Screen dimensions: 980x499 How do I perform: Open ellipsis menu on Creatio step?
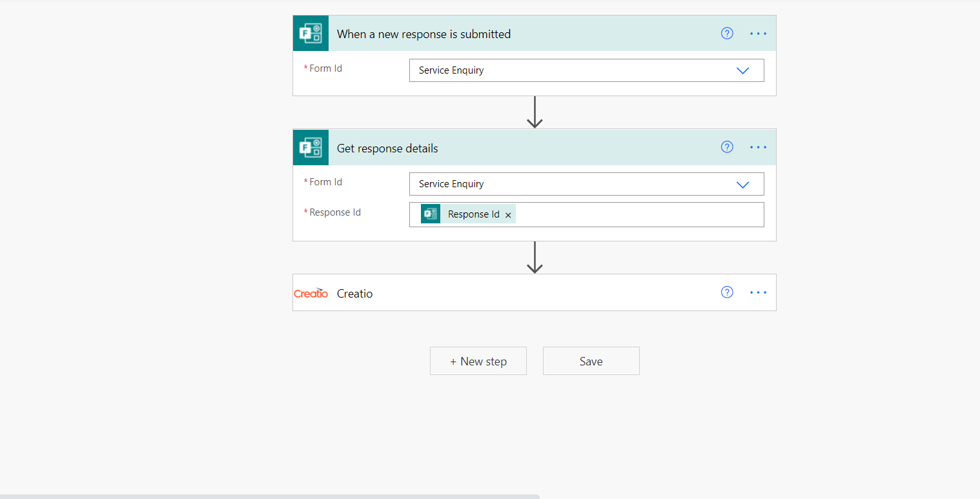click(758, 292)
